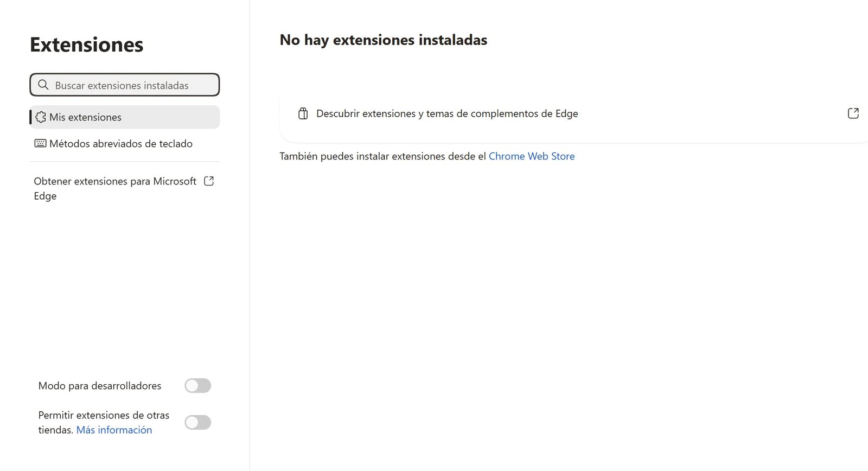Open the Chrome Web Store link
This screenshot has height=471, width=868.
[532, 156]
